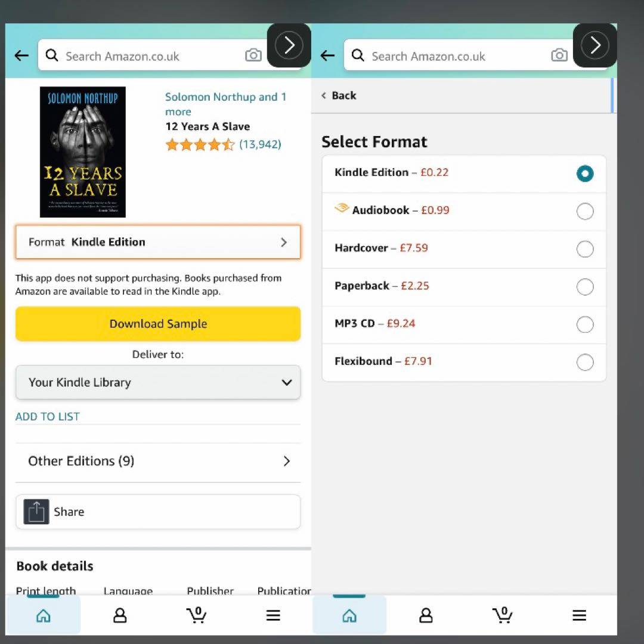Screen dimensions: 644x644
Task: Tap the left-arrow back icon beside left search bar
Action: (x=21, y=55)
